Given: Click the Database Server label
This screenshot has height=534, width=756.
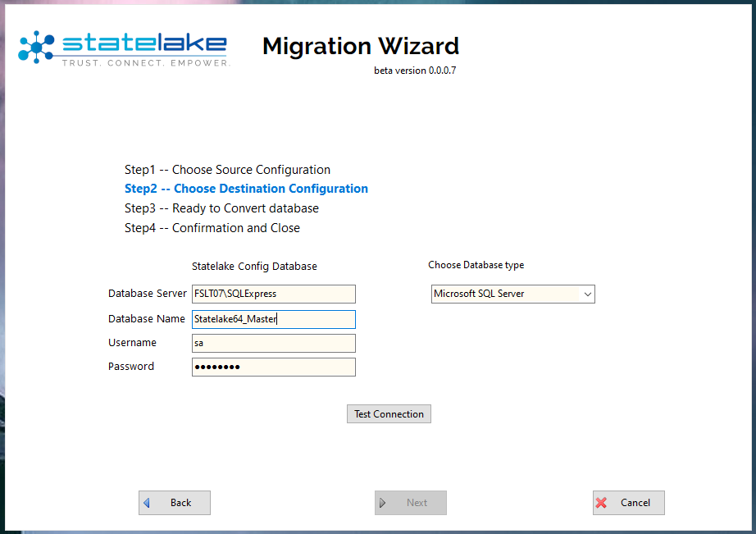Looking at the screenshot, I should 147,294.
